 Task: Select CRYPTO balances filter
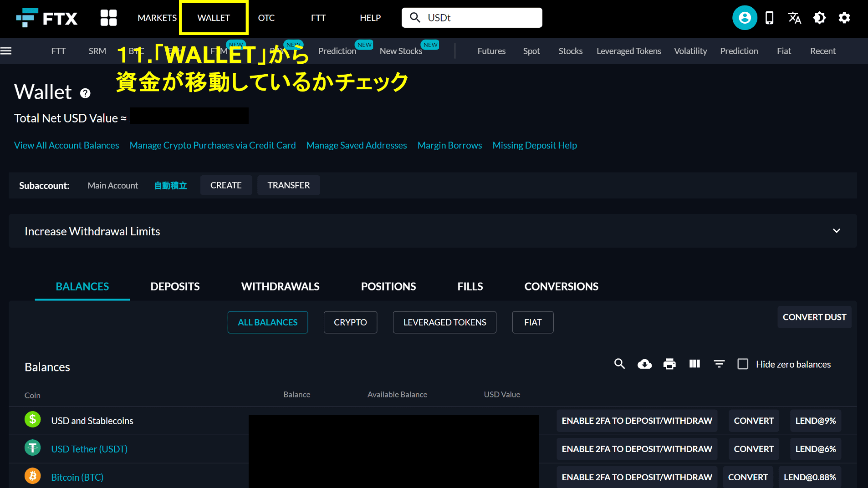point(350,322)
